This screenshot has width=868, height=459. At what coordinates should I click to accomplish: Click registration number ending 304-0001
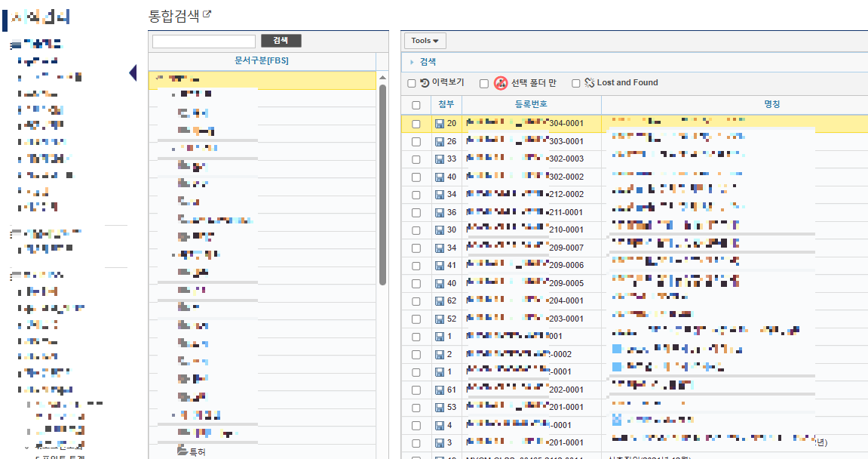point(525,123)
